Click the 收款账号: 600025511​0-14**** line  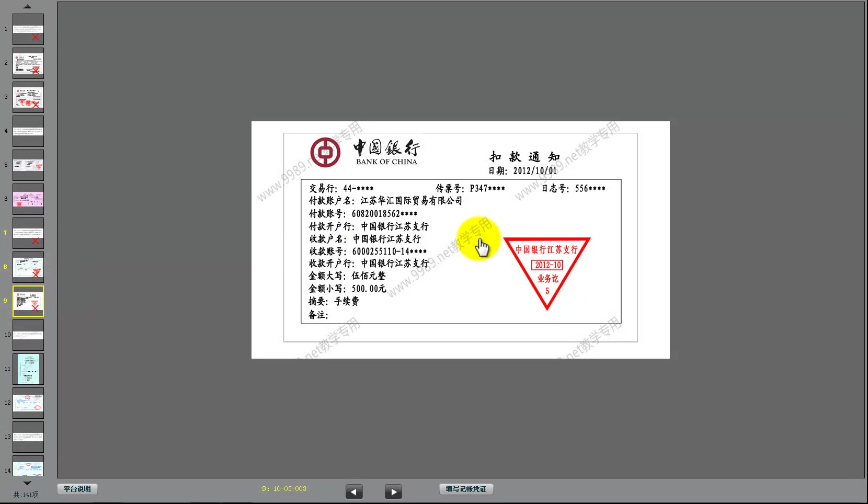[368, 251]
